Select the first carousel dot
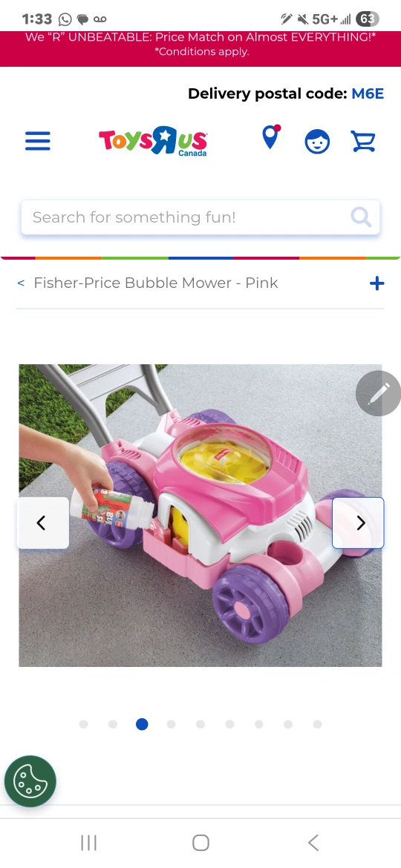Viewport: 401px width, 868px height. tap(84, 724)
